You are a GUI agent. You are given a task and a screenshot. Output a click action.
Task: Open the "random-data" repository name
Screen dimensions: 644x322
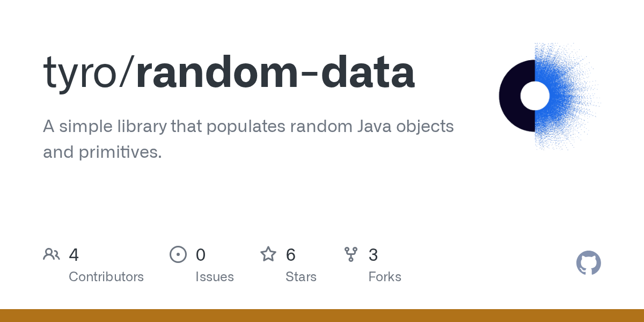tap(275, 72)
